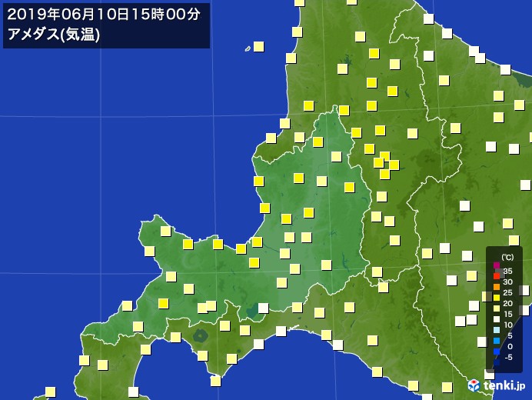Screen dimensions: 532x400
Task: Open the tenki.jp link text
Action: [504, 385]
